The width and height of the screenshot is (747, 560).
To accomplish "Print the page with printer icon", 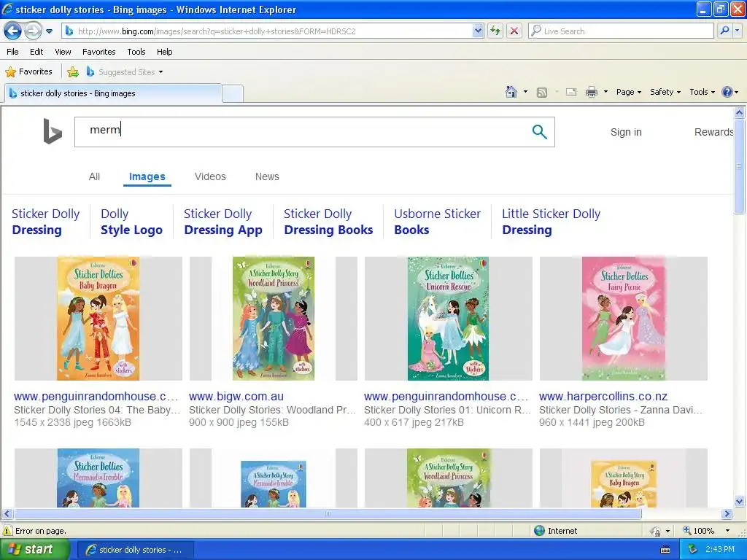I will click(x=591, y=92).
